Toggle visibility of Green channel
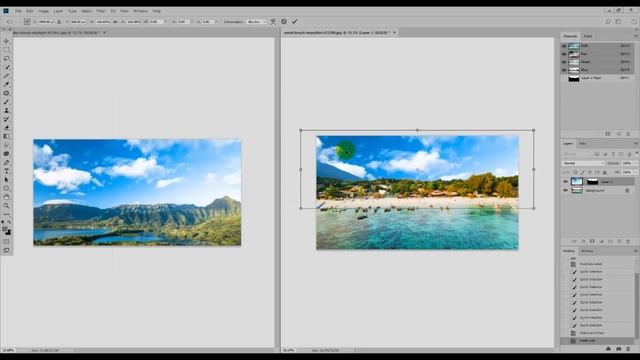This screenshot has width=640, height=360. click(564, 62)
